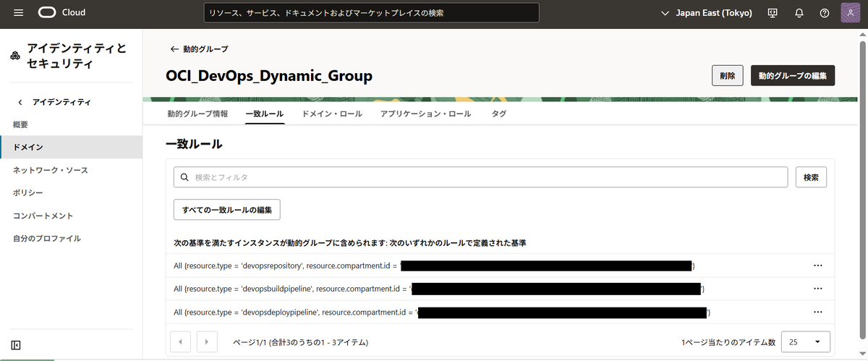This screenshot has width=868, height=361.
Task: Focus the 検索とフィルタ field
Action: (480, 177)
